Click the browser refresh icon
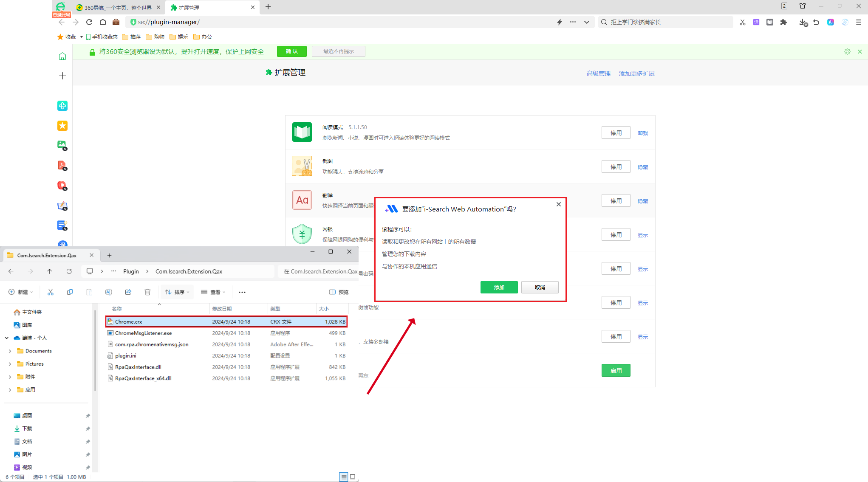 89,22
